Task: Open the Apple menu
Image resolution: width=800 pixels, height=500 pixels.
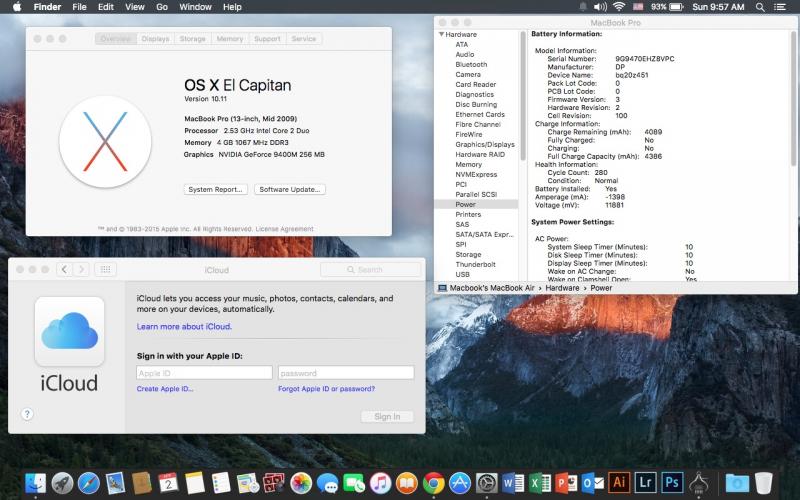Action: pyautogui.click(x=17, y=7)
